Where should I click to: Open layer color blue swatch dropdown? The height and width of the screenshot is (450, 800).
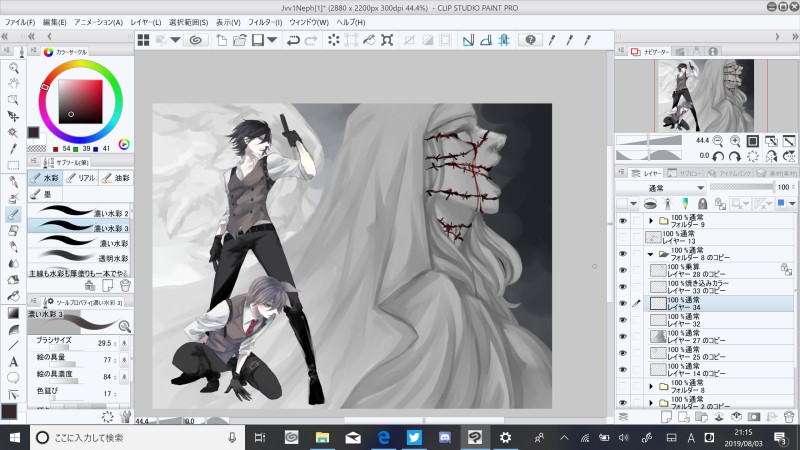point(792,204)
